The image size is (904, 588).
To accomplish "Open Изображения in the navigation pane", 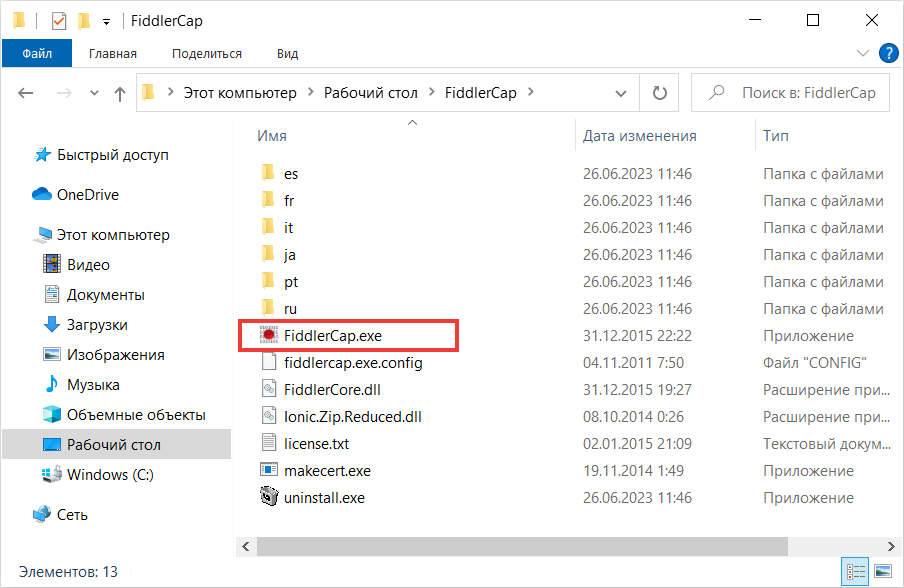I will click(104, 355).
